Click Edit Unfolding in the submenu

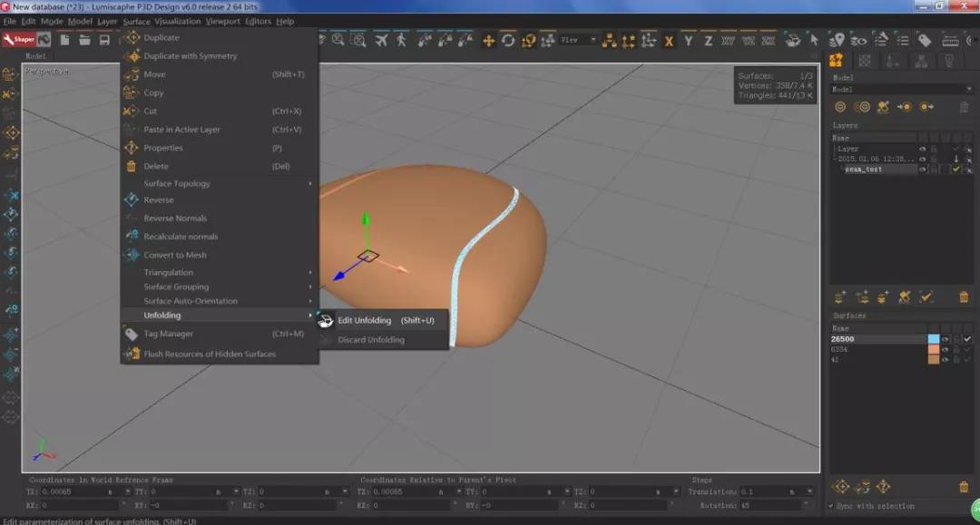coord(364,320)
